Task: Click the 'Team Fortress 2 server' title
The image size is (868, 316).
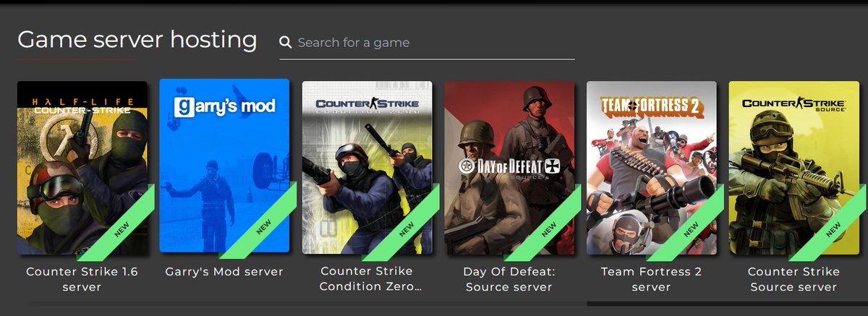Action: (x=651, y=279)
